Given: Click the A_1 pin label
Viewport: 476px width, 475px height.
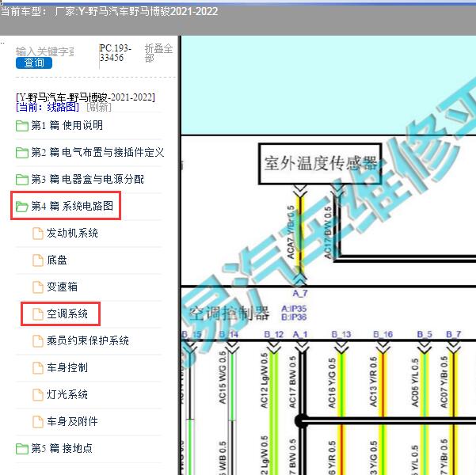Looking at the screenshot, I should (x=300, y=334).
